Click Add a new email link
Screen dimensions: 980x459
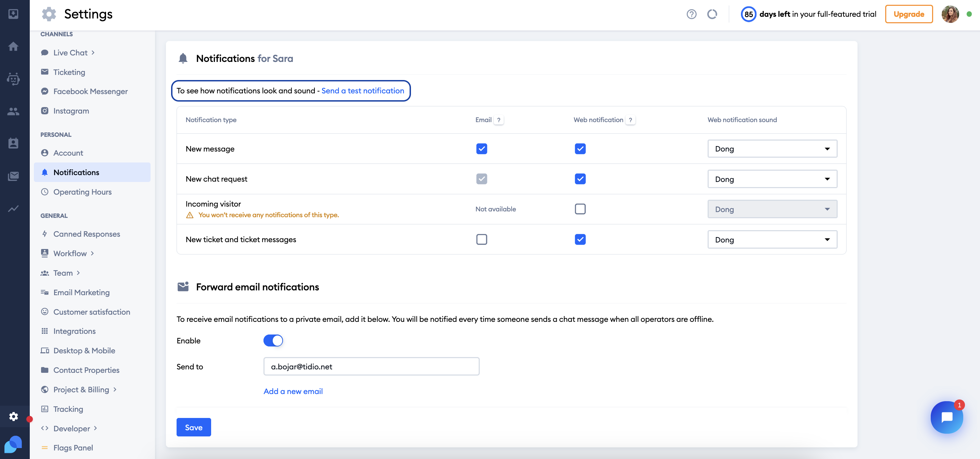(x=293, y=391)
